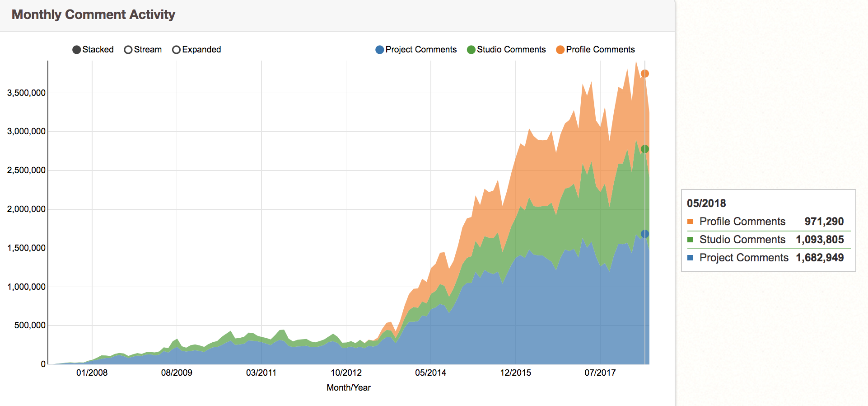
Task: Click the orange swatch beside Profile Comments in tooltip
Action: (690, 222)
